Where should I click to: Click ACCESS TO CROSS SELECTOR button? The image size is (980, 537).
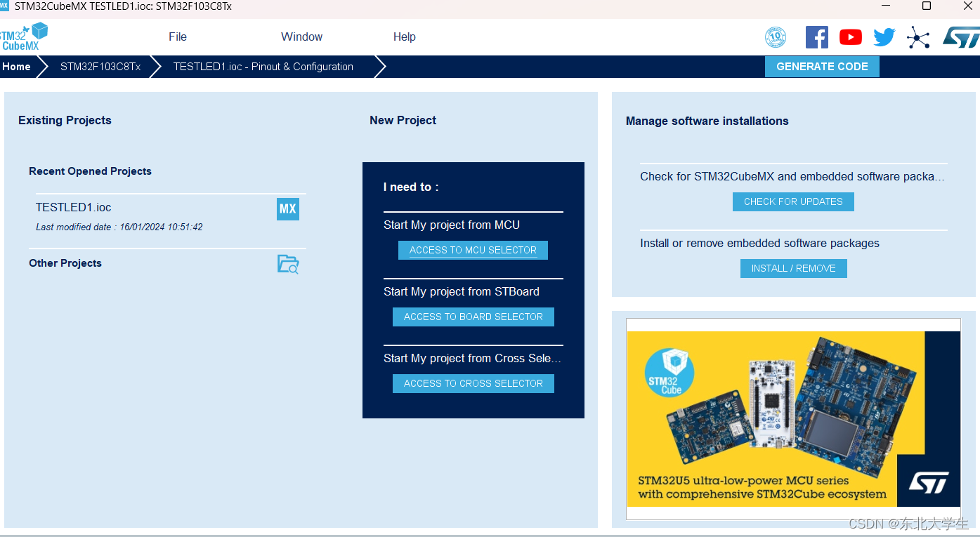pos(473,383)
